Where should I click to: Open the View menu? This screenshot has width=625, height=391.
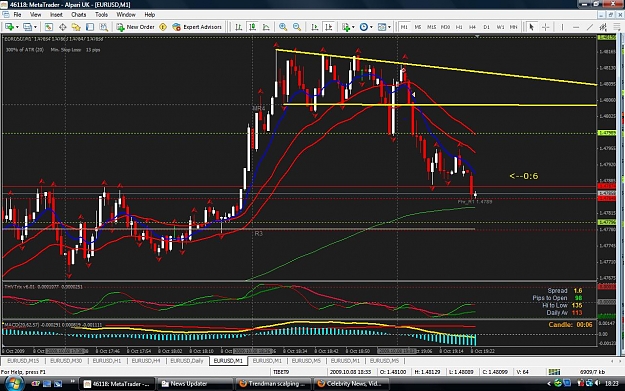coord(35,15)
